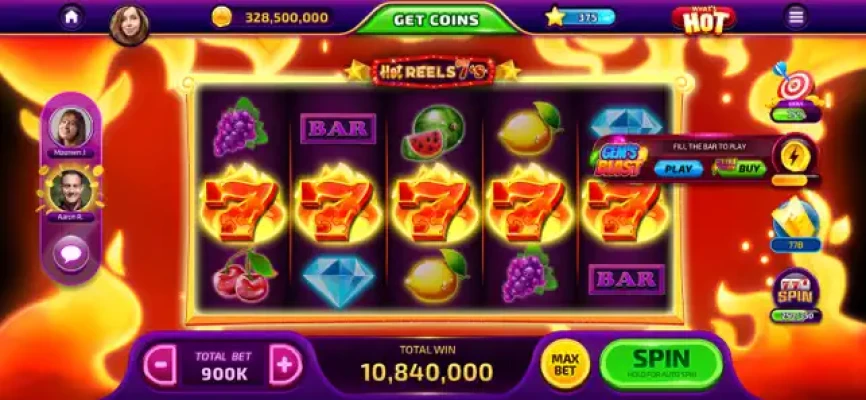866x400 pixels.
Task: Open the hamburger menu icon
Action: coord(796,18)
